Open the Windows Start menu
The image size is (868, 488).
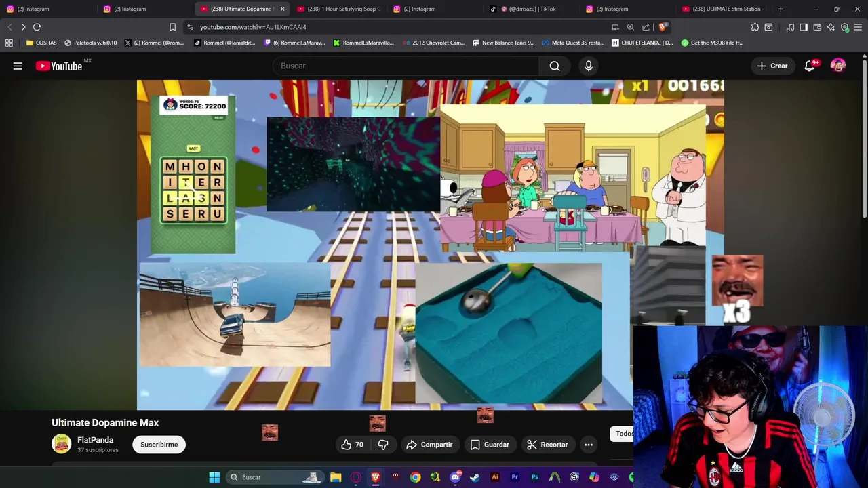tap(214, 477)
